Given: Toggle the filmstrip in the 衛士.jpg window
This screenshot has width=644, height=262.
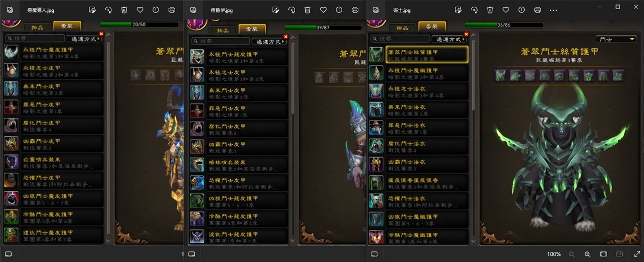Looking at the screenshot, I should 374,254.
